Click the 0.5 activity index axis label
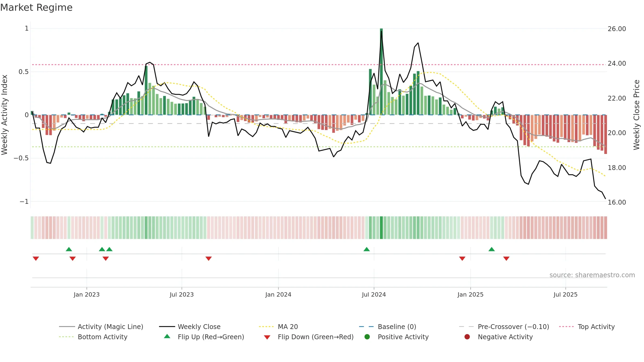This screenshot has width=644, height=362. click(24, 72)
